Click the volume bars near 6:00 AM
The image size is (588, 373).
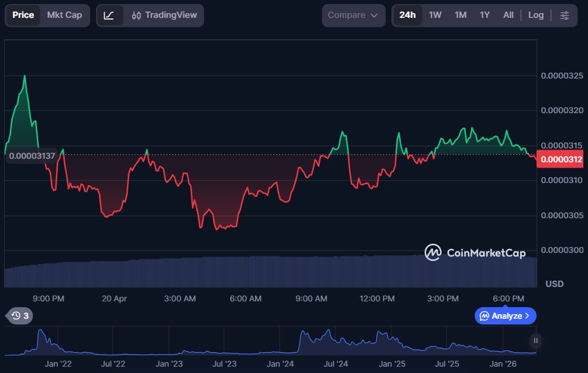(246, 271)
